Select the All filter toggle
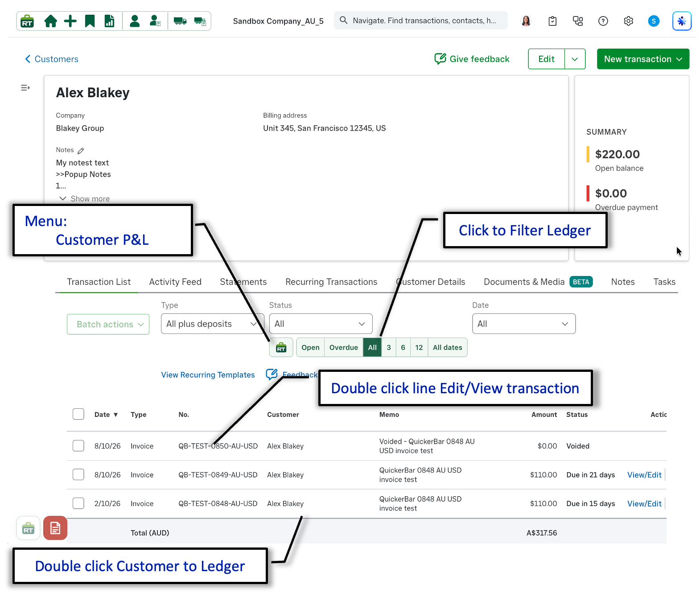The image size is (700, 593). [x=372, y=348]
